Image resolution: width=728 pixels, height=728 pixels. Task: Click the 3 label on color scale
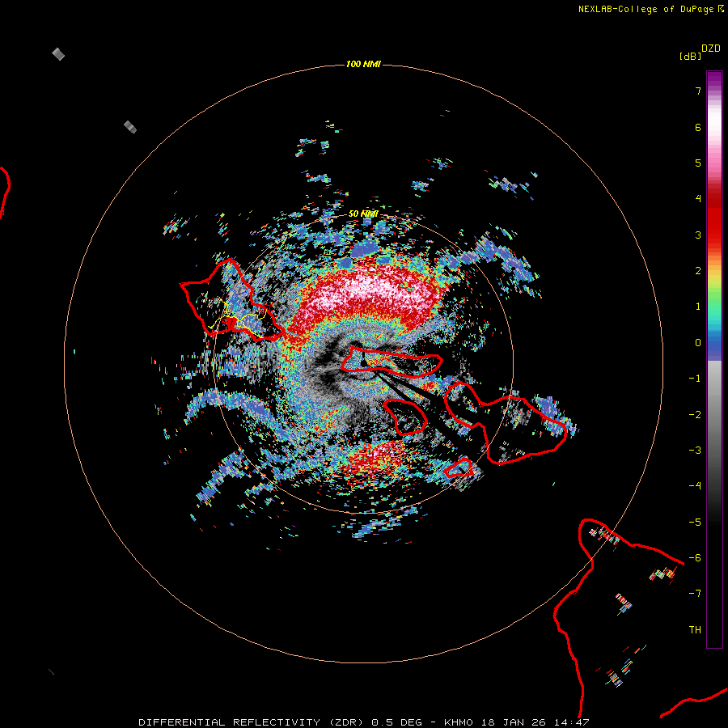coord(698,235)
